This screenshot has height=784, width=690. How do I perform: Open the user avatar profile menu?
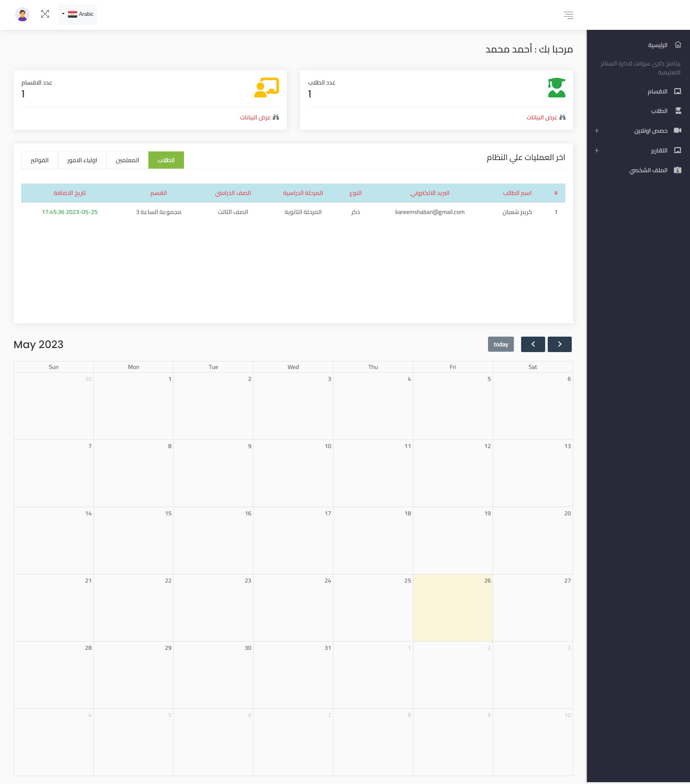coord(22,15)
